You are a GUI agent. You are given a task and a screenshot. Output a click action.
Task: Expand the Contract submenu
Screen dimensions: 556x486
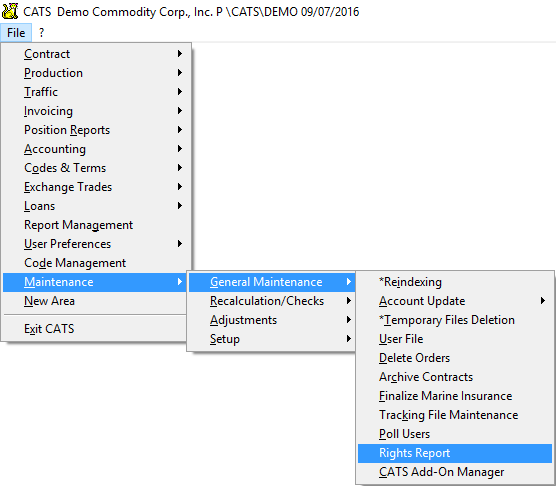click(96, 54)
